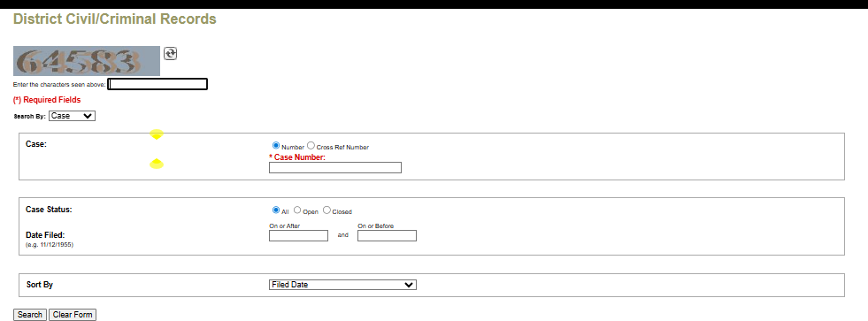This screenshot has width=868, height=321.
Task: Select the Number radio button
Action: tap(276, 146)
